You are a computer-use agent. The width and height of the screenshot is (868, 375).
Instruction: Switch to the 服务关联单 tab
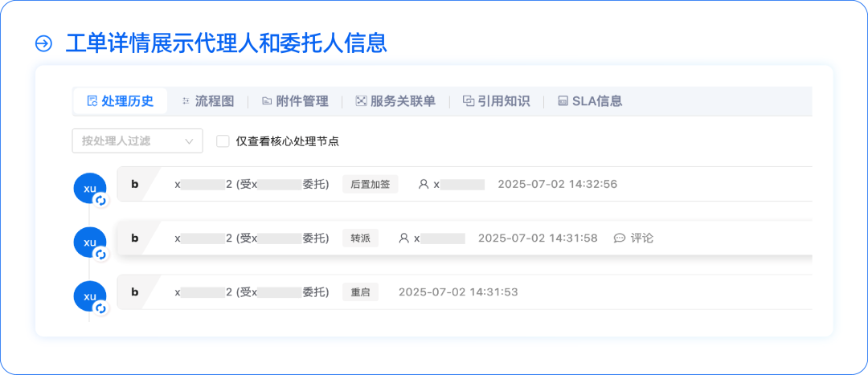pos(395,101)
